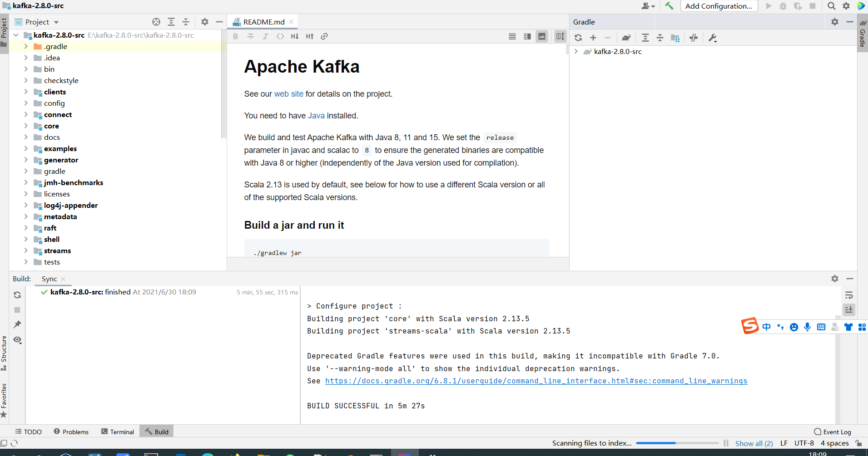The image size is (868, 456).
Task: Increase header level in markdown toolbar
Action: [310, 36]
